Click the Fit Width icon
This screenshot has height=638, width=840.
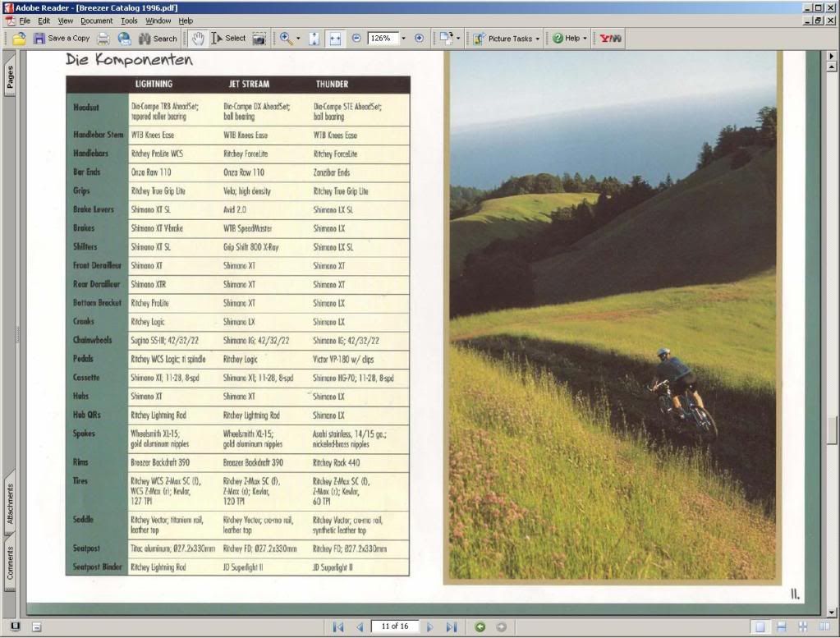[x=335, y=39]
